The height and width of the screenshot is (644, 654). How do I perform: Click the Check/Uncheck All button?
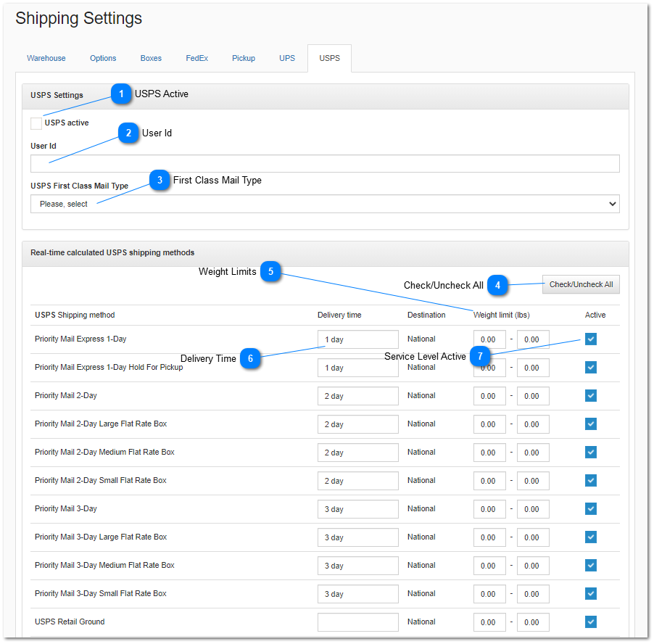click(581, 284)
